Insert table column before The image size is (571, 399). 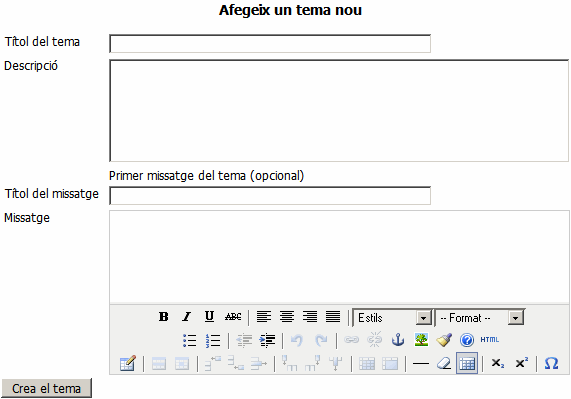click(x=290, y=363)
